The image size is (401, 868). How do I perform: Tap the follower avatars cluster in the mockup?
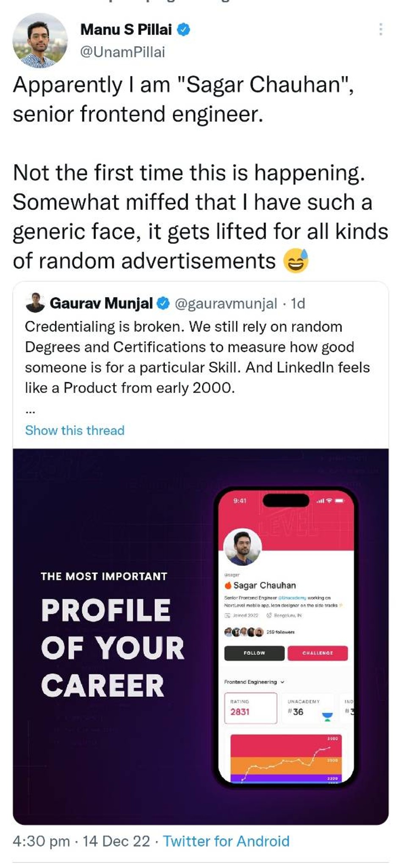pos(243,632)
